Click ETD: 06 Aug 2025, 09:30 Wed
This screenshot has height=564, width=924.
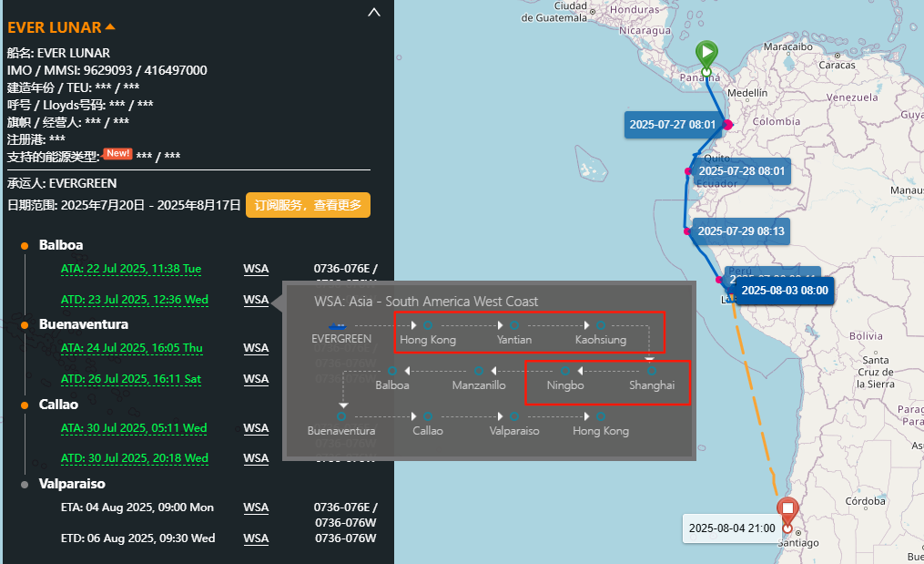[137, 538]
